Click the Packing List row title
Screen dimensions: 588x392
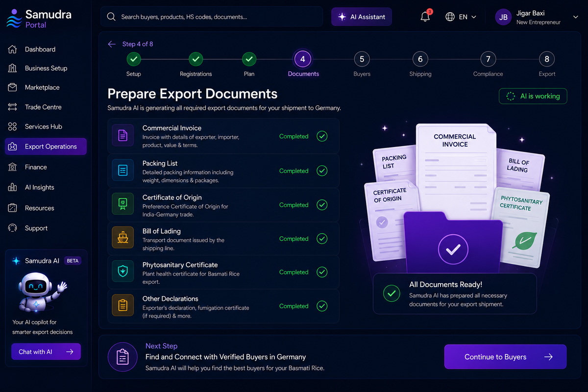pyautogui.click(x=160, y=163)
